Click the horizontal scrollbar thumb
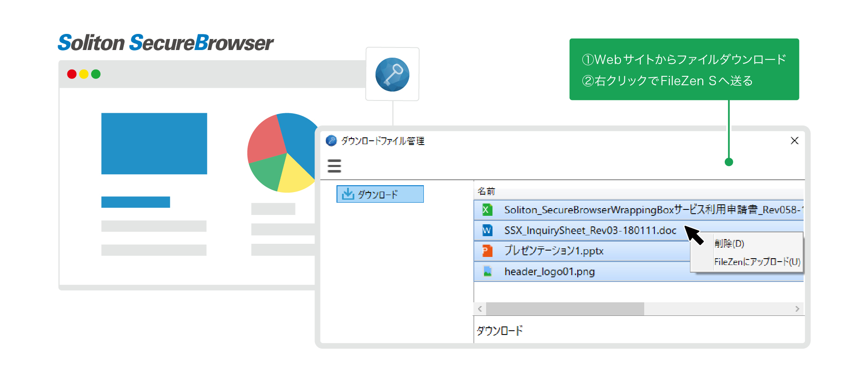 click(x=565, y=309)
